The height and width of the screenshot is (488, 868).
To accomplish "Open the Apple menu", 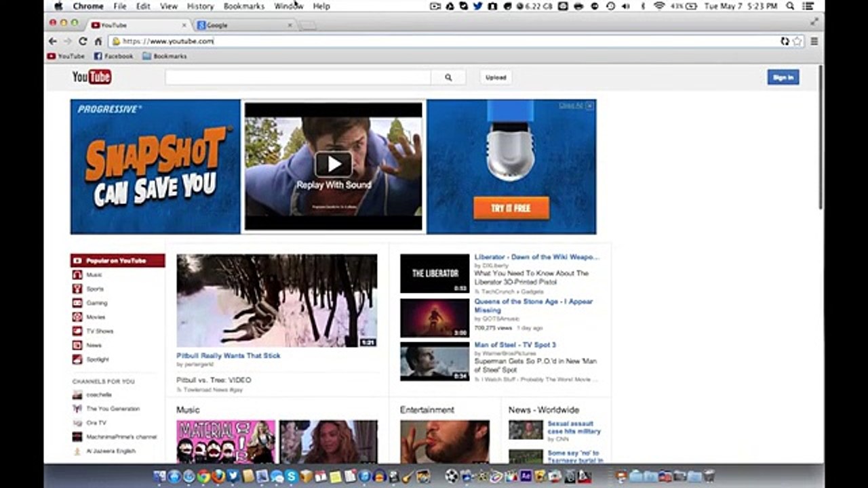I will pyautogui.click(x=58, y=6).
